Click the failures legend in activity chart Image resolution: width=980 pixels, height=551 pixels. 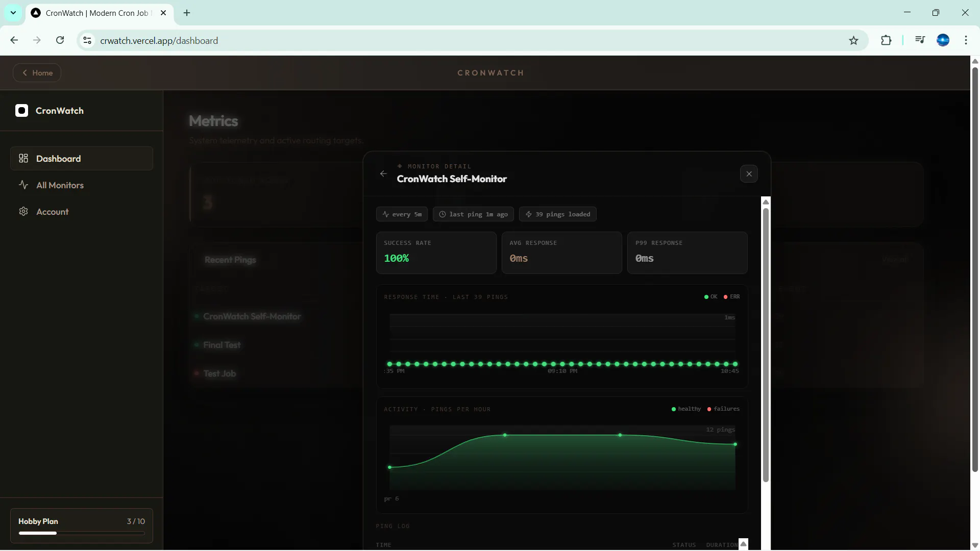pos(724,409)
